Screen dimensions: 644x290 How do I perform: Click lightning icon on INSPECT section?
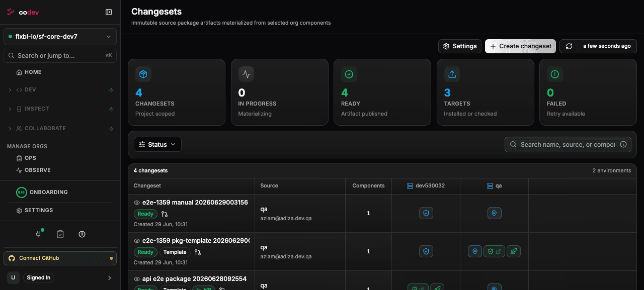click(111, 109)
